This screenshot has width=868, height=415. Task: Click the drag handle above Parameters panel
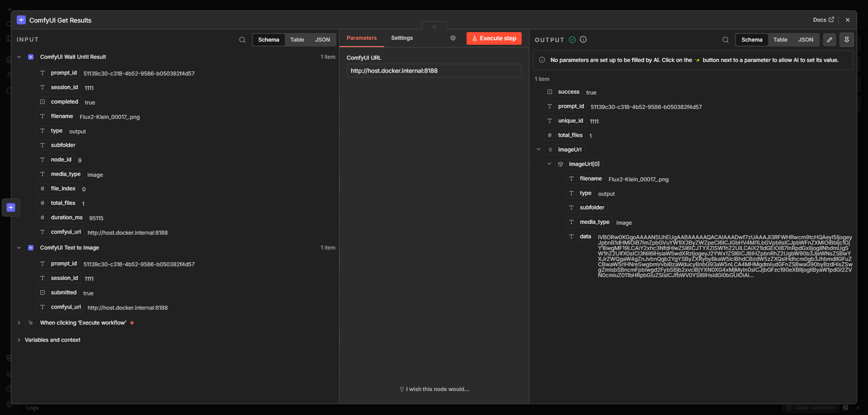[434, 26]
